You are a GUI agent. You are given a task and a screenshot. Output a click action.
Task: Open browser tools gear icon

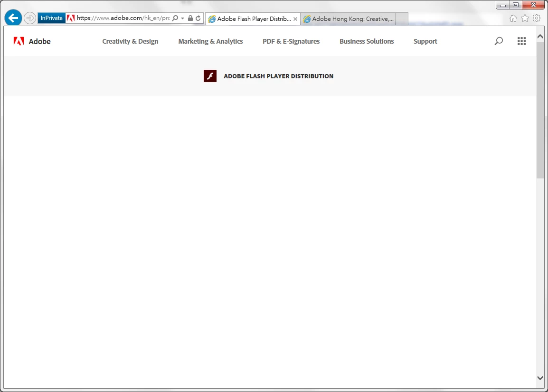click(537, 19)
